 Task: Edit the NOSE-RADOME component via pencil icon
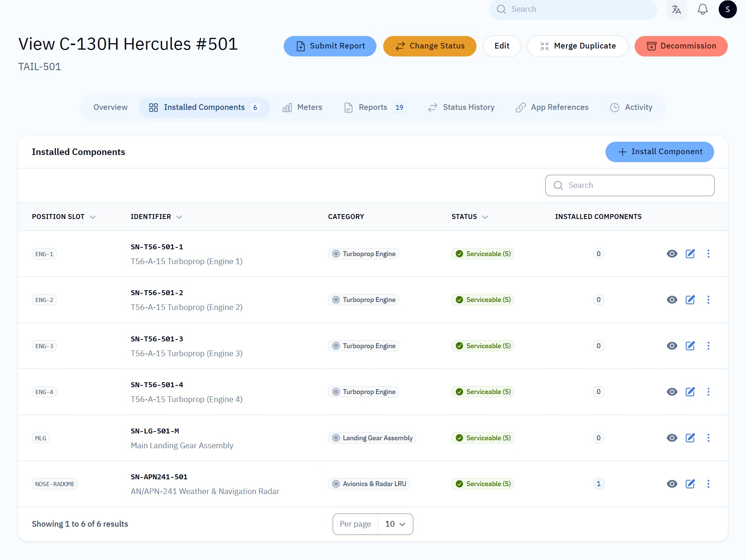click(x=690, y=484)
